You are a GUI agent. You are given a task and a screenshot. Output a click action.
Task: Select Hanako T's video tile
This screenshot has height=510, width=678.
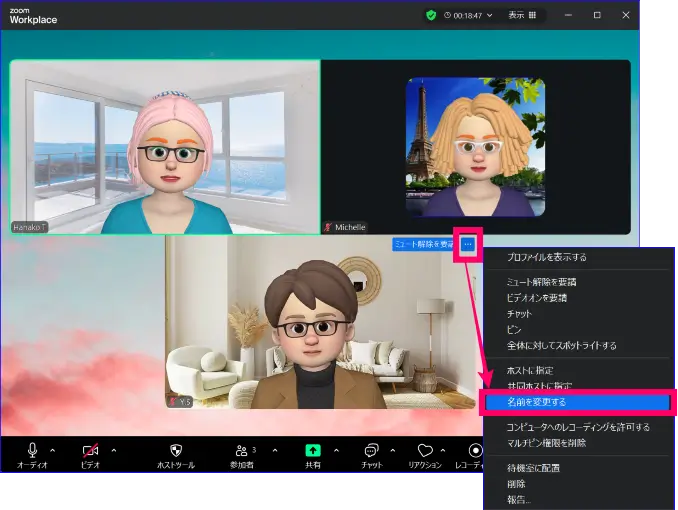[x=165, y=147]
